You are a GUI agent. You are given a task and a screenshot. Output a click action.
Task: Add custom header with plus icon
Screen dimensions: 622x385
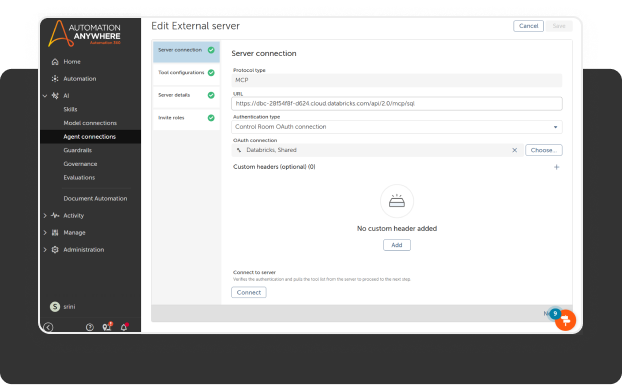(x=557, y=167)
